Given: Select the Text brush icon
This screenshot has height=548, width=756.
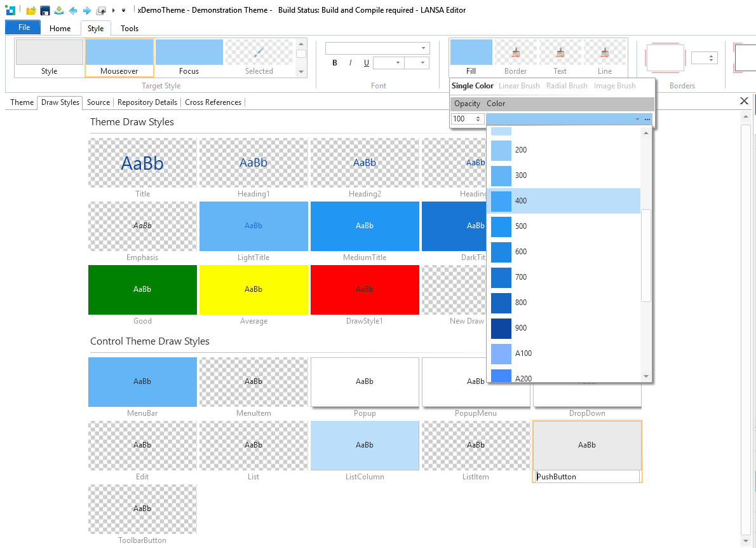Looking at the screenshot, I should pos(560,53).
